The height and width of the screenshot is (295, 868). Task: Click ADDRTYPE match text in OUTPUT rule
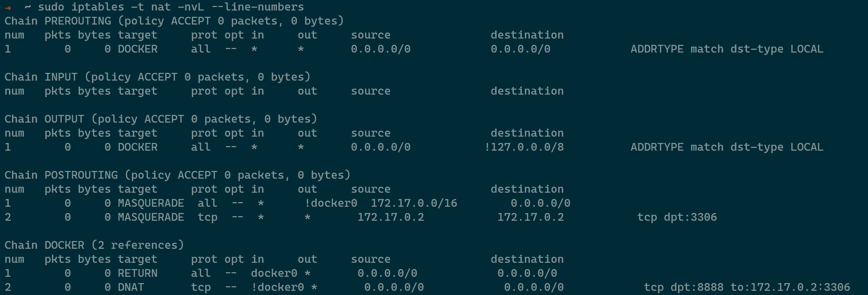click(x=677, y=147)
